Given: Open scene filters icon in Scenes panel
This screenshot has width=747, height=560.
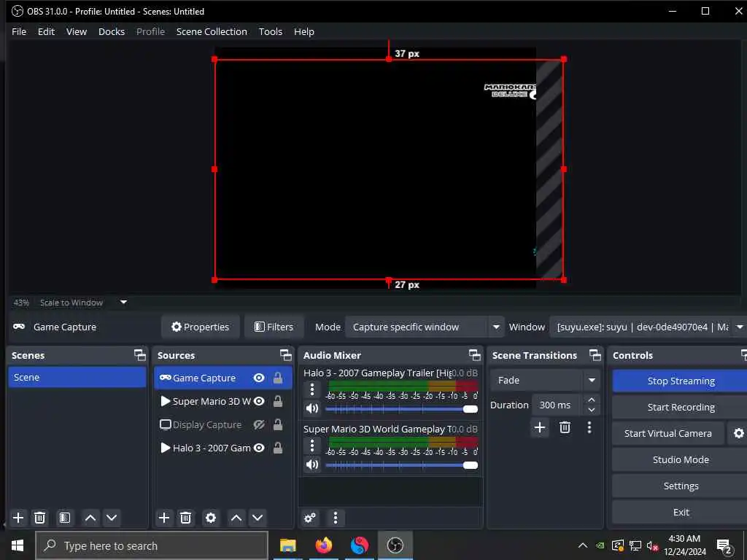Looking at the screenshot, I should point(65,518).
